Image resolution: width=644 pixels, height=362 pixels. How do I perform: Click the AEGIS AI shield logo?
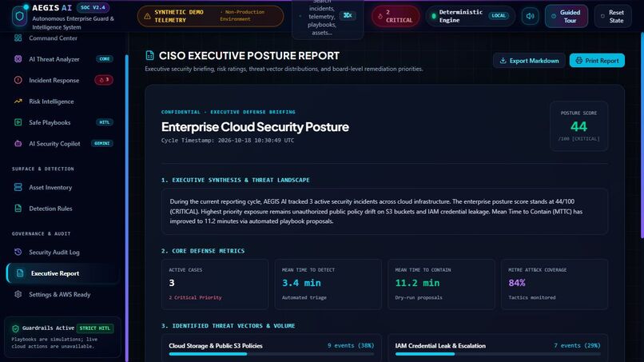point(19,17)
